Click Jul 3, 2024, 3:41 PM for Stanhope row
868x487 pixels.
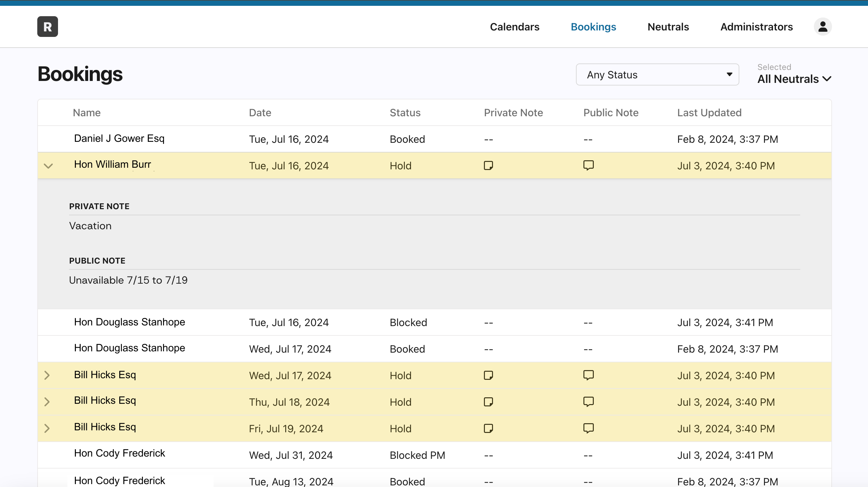pyautogui.click(x=725, y=323)
